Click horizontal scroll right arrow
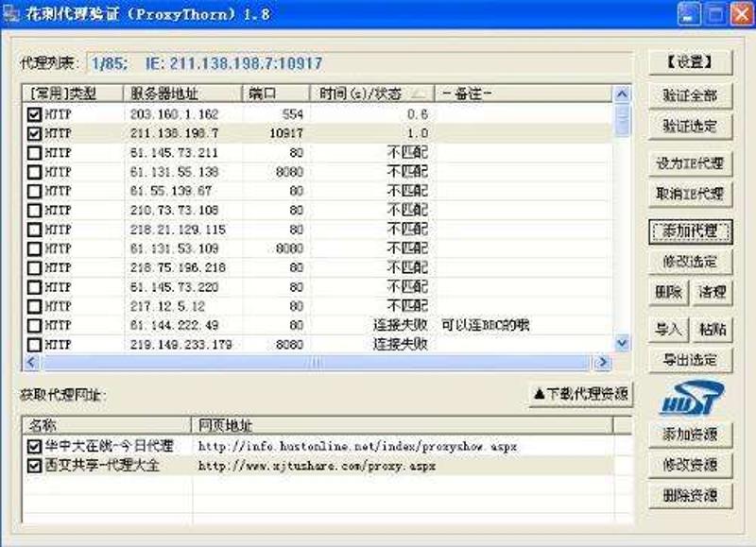Image resolution: width=756 pixels, height=547 pixels. click(x=602, y=362)
